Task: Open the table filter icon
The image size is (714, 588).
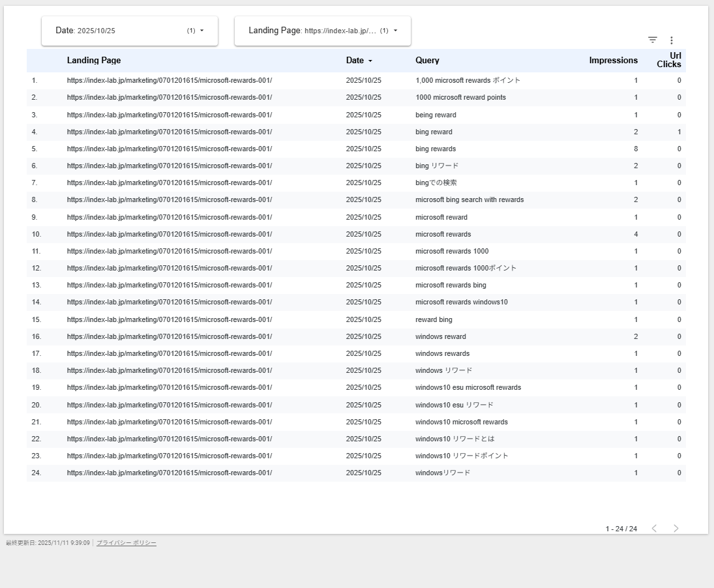Action: [x=653, y=40]
